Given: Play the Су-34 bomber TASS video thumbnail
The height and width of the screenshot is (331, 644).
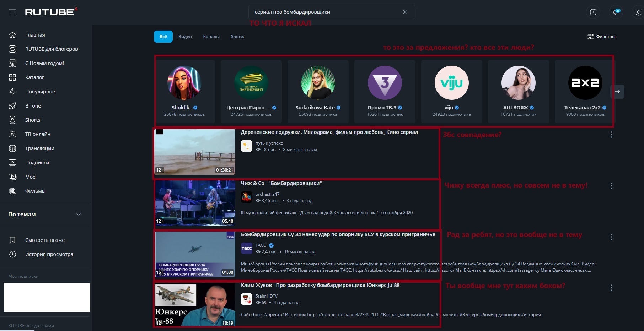Looking at the screenshot, I should tap(195, 254).
